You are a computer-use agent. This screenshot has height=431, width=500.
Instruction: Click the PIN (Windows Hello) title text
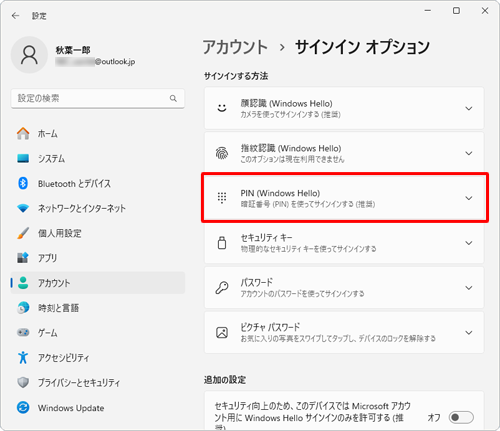pos(280,193)
